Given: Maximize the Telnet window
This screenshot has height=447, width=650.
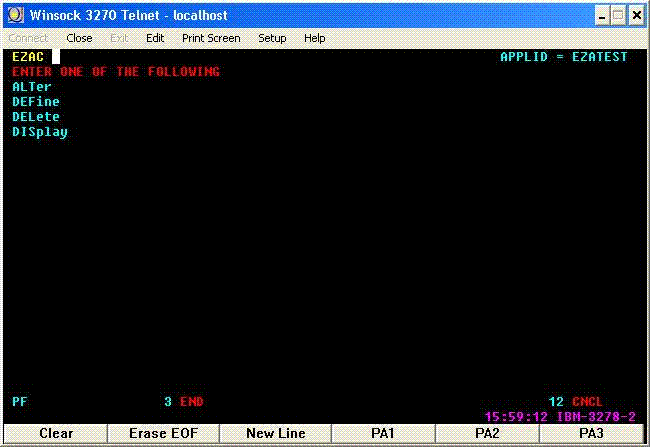Looking at the screenshot, I should pyautogui.click(x=618, y=16).
